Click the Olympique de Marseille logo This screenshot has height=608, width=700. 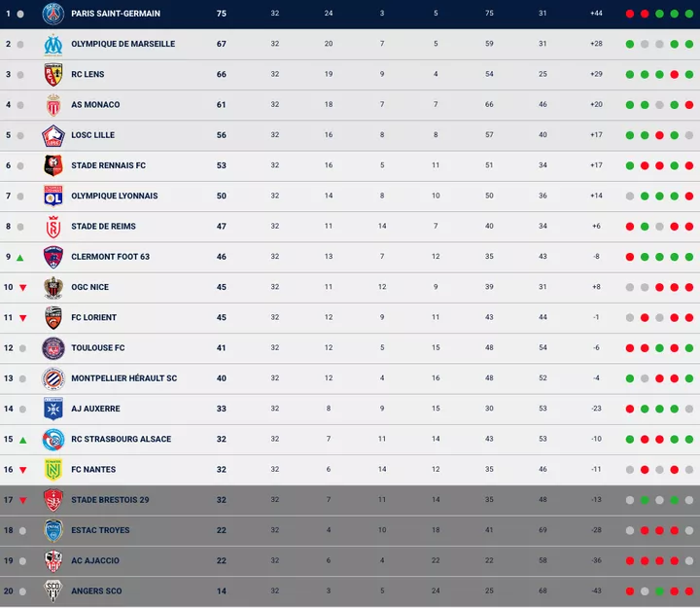coord(52,44)
